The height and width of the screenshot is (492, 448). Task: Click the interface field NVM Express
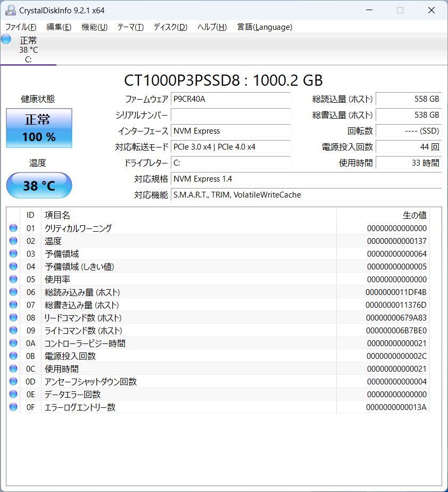pyautogui.click(x=230, y=131)
